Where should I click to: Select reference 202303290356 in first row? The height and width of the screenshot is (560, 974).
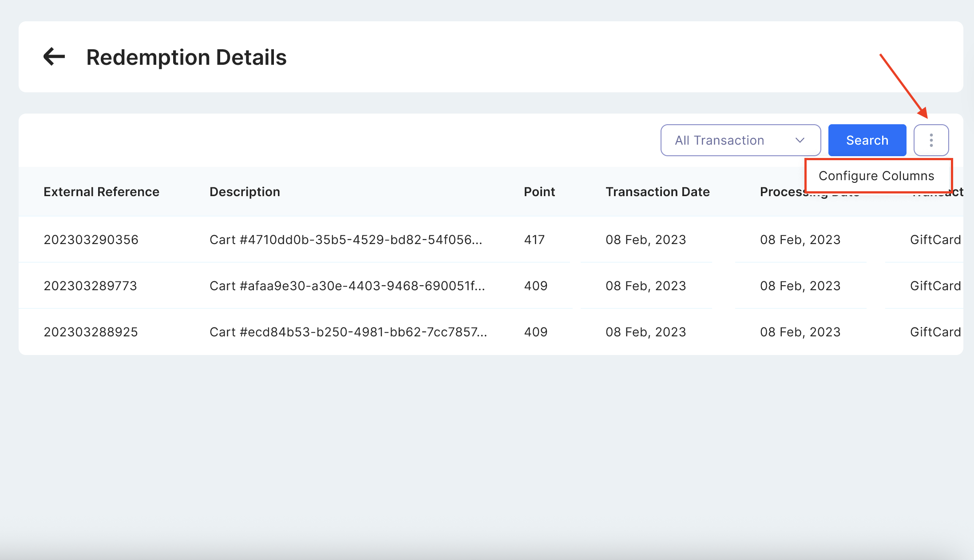point(91,240)
